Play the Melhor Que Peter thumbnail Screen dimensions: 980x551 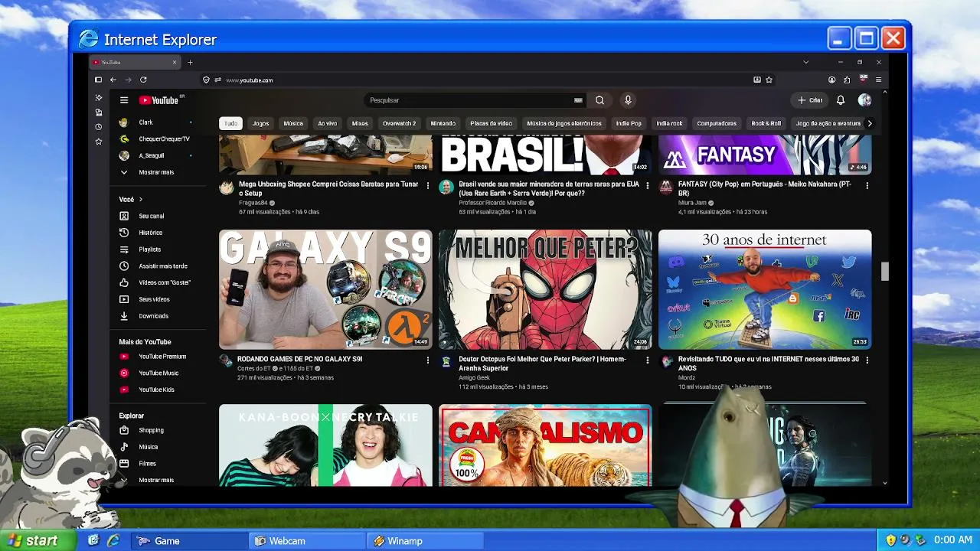pyautogui.click(x=545, y=289)
